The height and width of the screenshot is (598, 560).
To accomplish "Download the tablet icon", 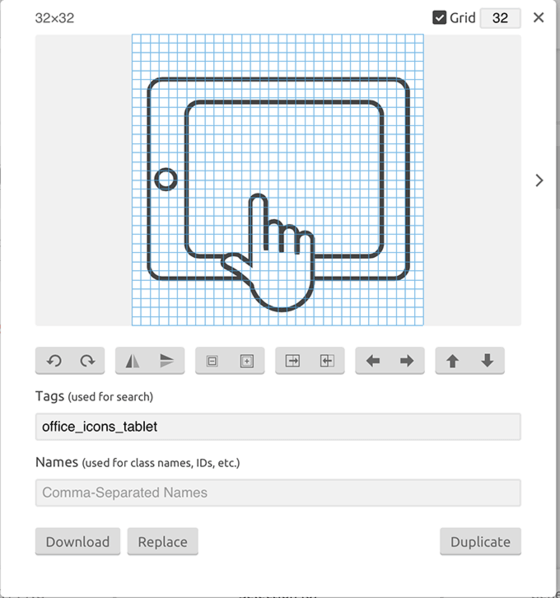I will [78, 542].
